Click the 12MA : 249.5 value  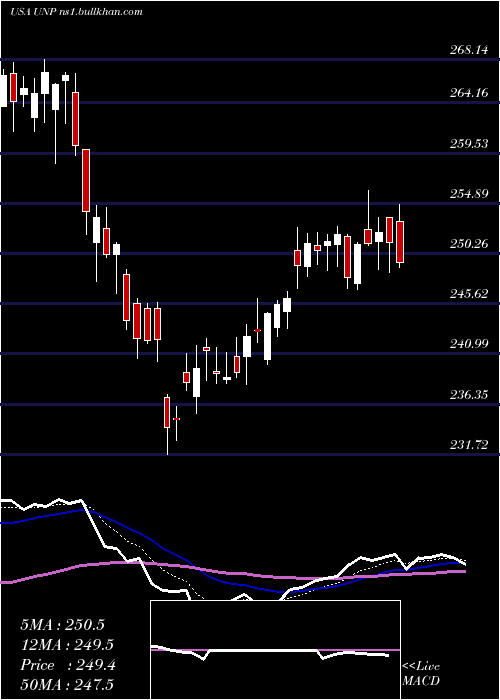pos(67,645)
